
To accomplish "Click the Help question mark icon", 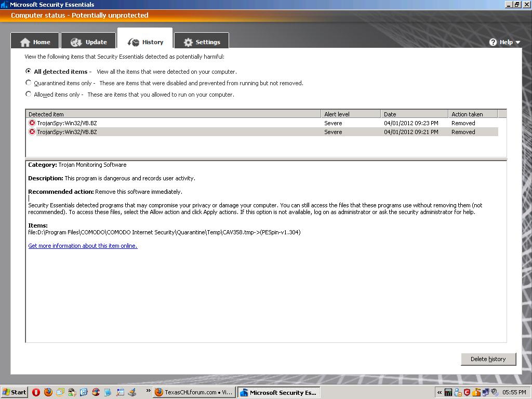I will click(x=493, y=42).
